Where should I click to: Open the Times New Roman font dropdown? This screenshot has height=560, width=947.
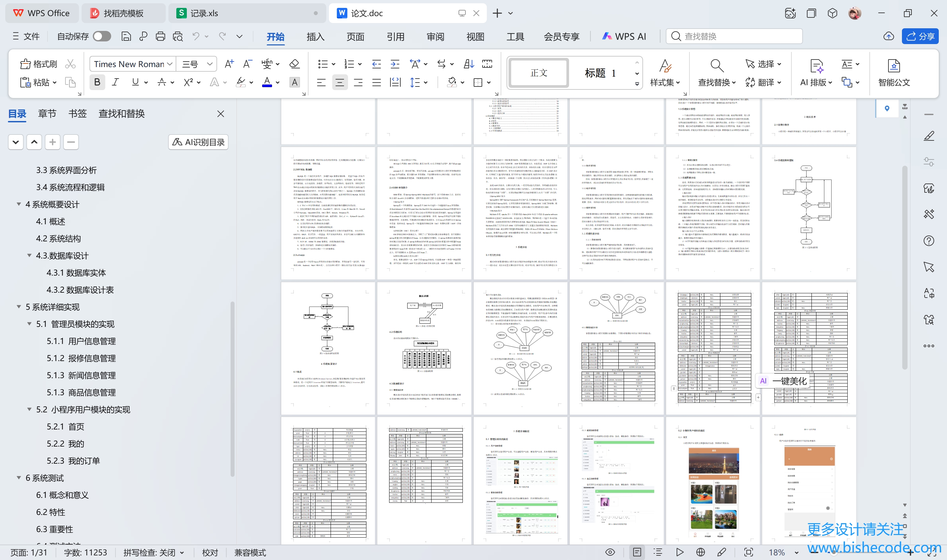(x=170, y=64)
